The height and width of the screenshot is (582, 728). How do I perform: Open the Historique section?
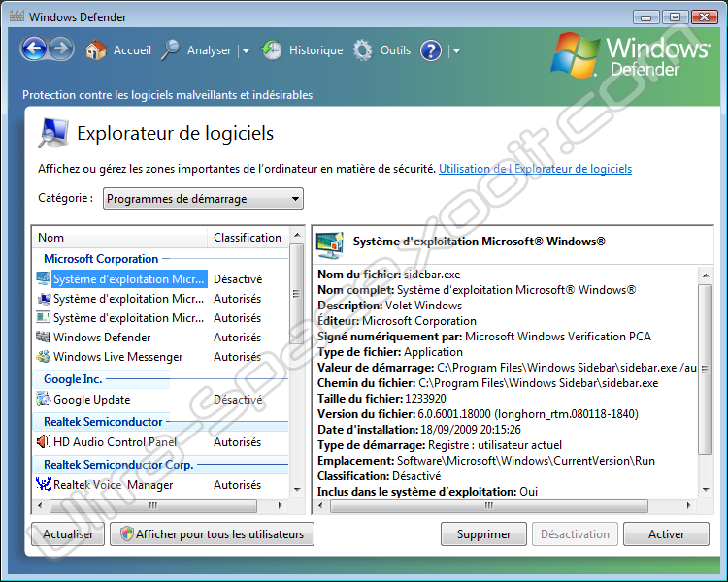pos(315,50)
